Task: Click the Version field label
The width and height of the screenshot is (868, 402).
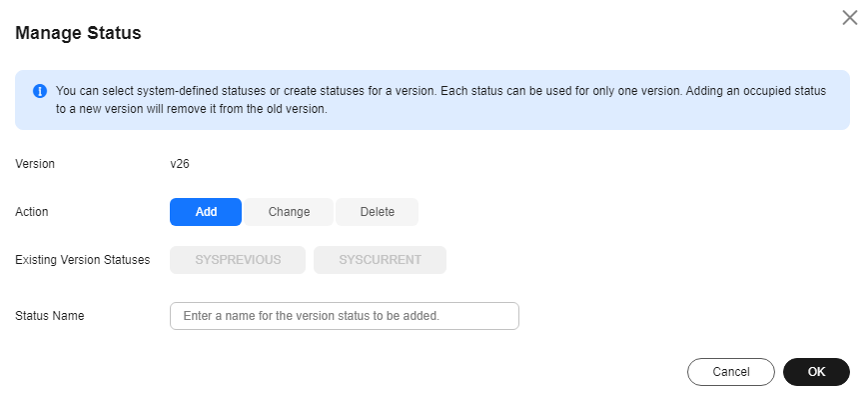Action: tap(35, 164)
